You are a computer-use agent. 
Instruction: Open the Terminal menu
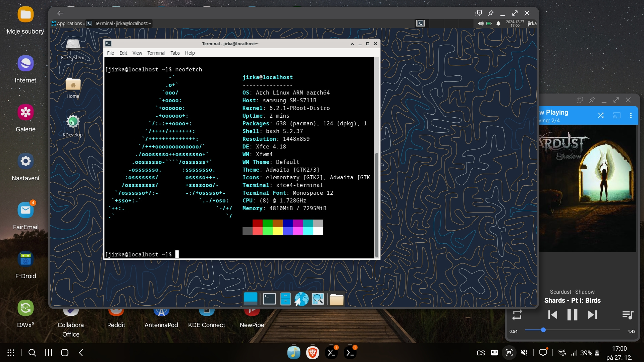156,53
